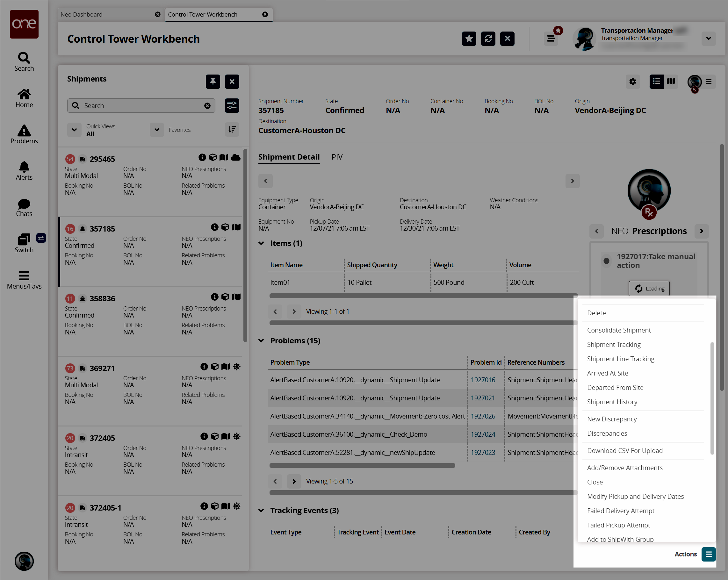Collapse the Problems (15) section
Screen dimensions: 728x580
coord(261,340)
